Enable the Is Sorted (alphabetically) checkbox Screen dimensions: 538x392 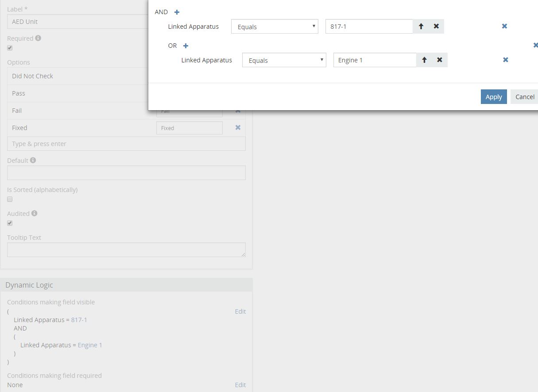click(10, 199)
